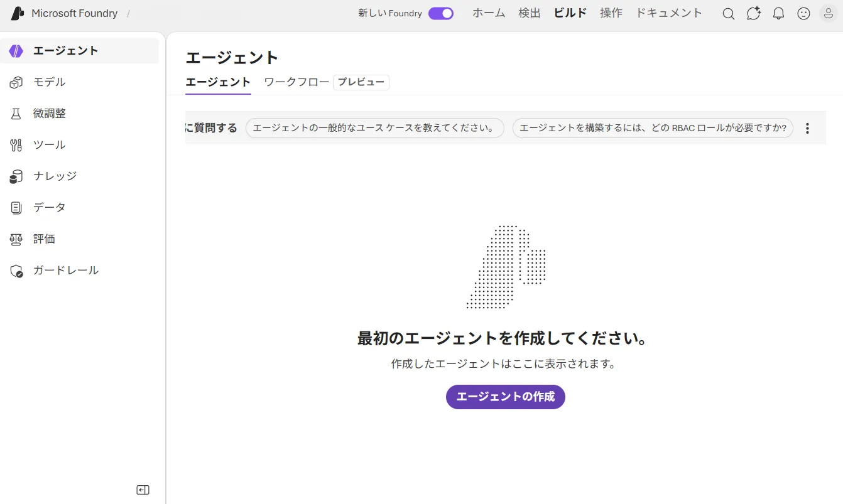
Task: Open モデル label in the sidebar
Action: pos(50,82)
